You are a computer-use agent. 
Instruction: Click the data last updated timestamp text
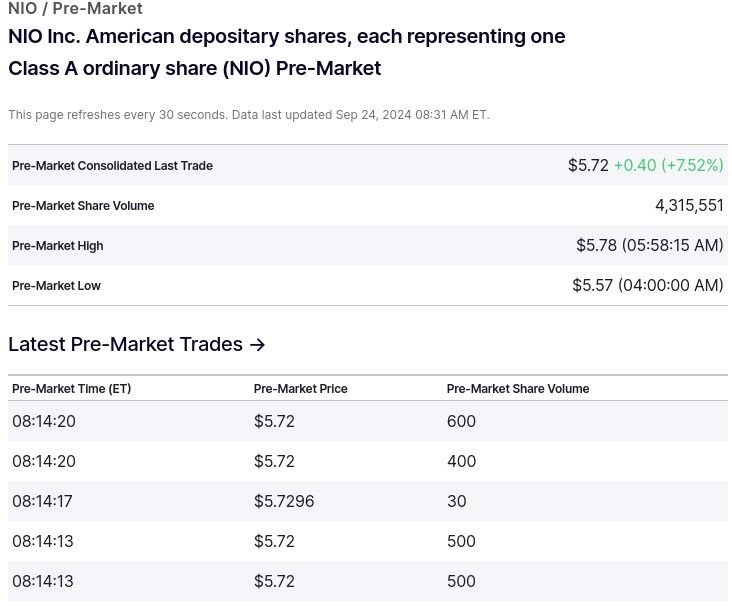360,115
